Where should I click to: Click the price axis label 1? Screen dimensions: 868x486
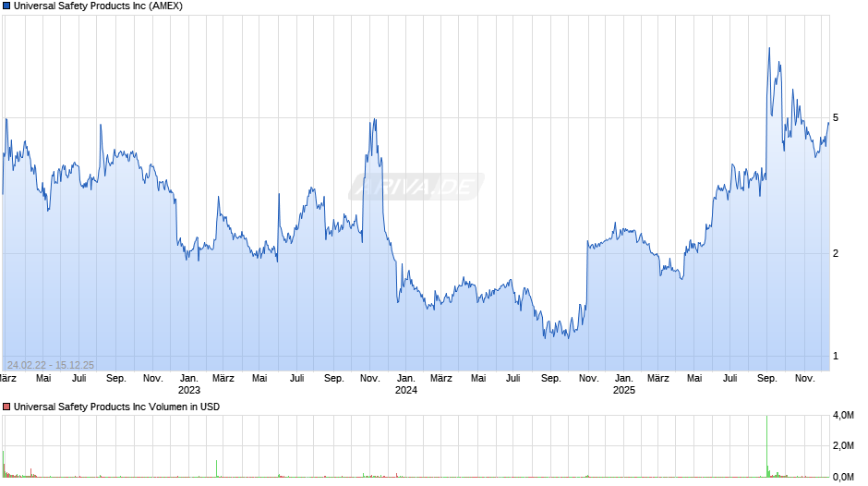[836, 356]
